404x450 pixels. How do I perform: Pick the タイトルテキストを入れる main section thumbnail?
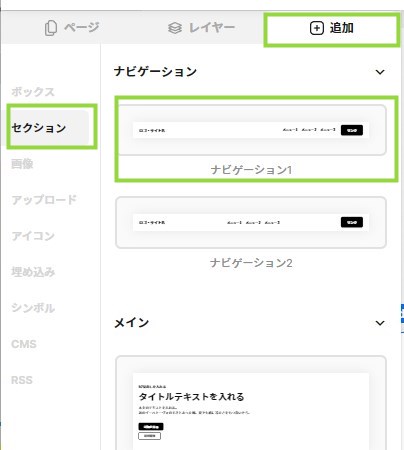pyautogui.click(x=251, y=403)
